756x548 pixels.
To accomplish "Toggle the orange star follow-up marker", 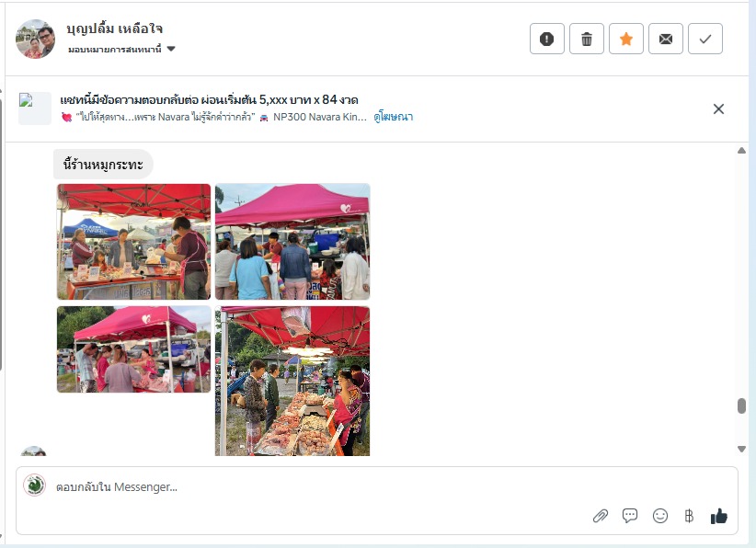I will 625,39.
